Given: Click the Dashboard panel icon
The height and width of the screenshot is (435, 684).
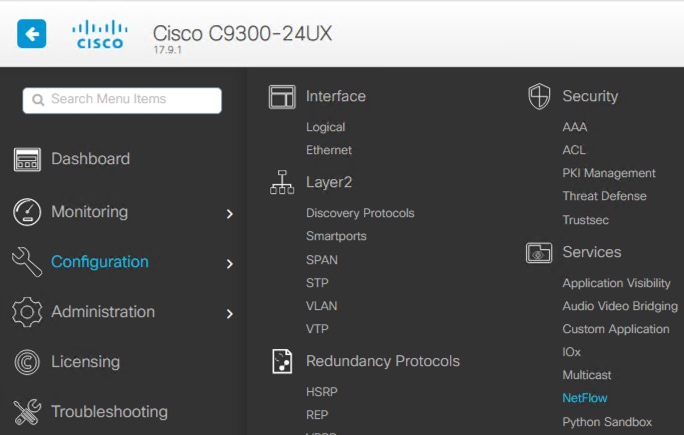Looking at the screenshot, I should [x=27, y=159].
